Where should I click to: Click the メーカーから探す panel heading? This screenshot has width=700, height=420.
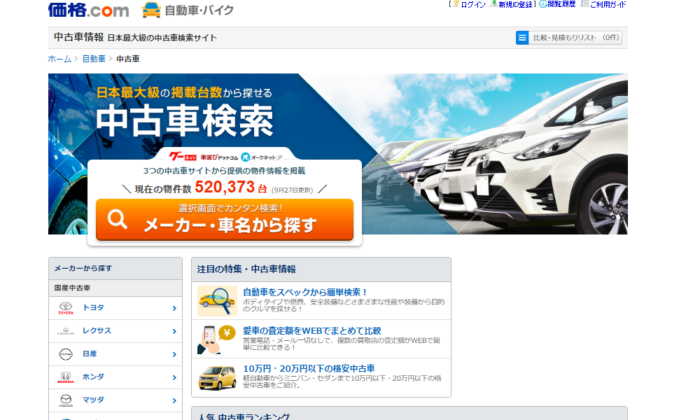click(x=83, y=268)
